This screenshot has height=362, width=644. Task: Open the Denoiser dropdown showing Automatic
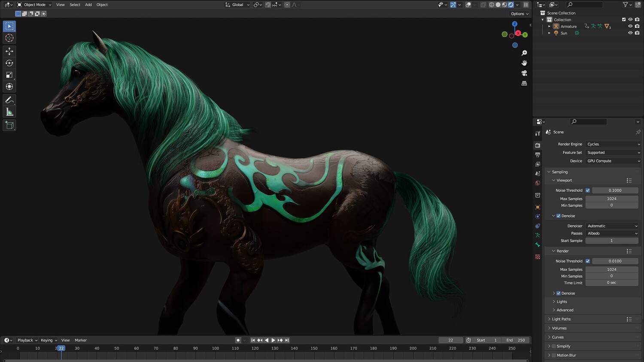(x=612, y=226)
